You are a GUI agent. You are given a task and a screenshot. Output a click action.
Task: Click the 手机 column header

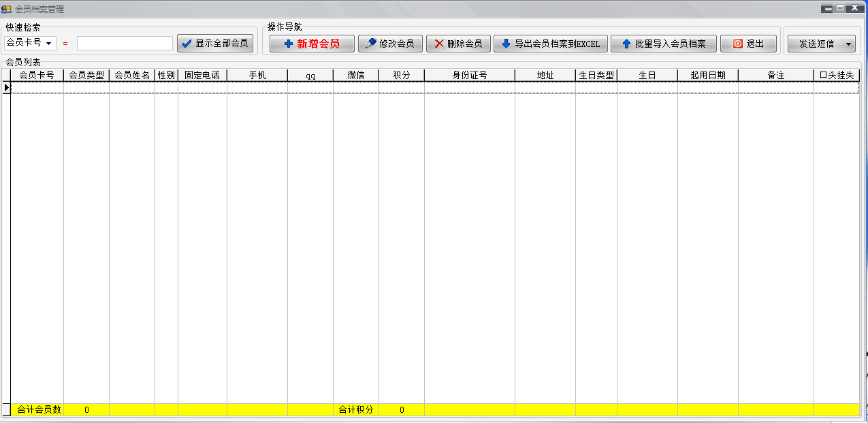pos(257,75)
